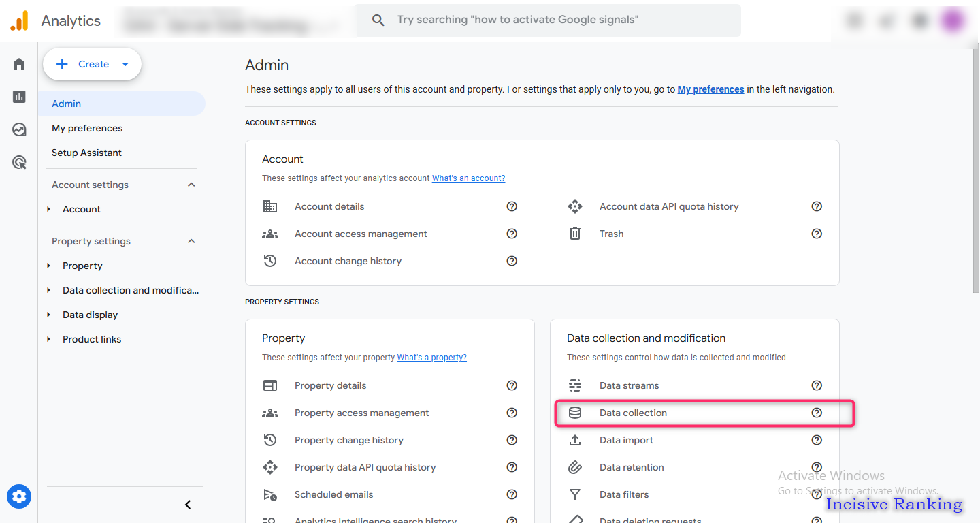Click the Analytics logo
Screen dimensions: 980x523
[x=19, y=21]
